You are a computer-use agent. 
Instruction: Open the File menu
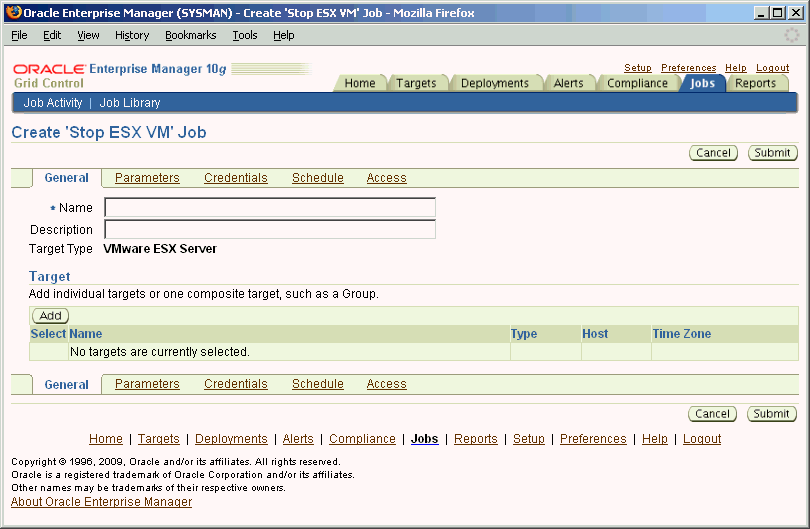(x=19, y=35)
